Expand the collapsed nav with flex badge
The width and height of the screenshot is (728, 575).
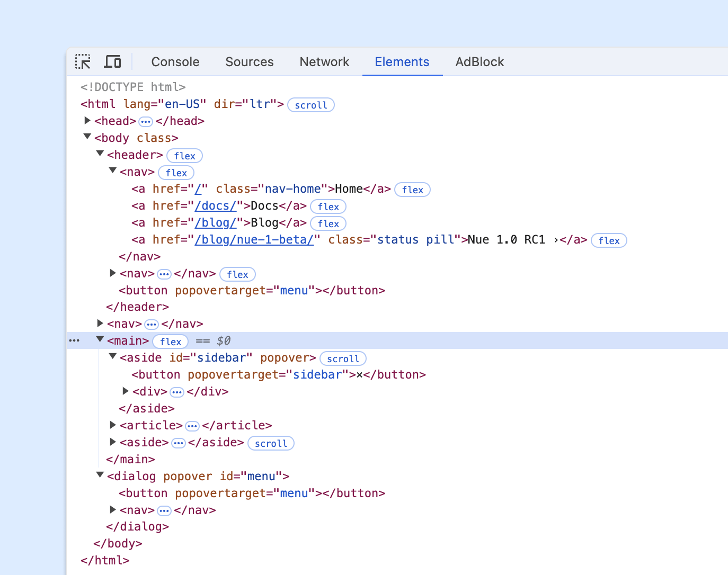(113, 273)
